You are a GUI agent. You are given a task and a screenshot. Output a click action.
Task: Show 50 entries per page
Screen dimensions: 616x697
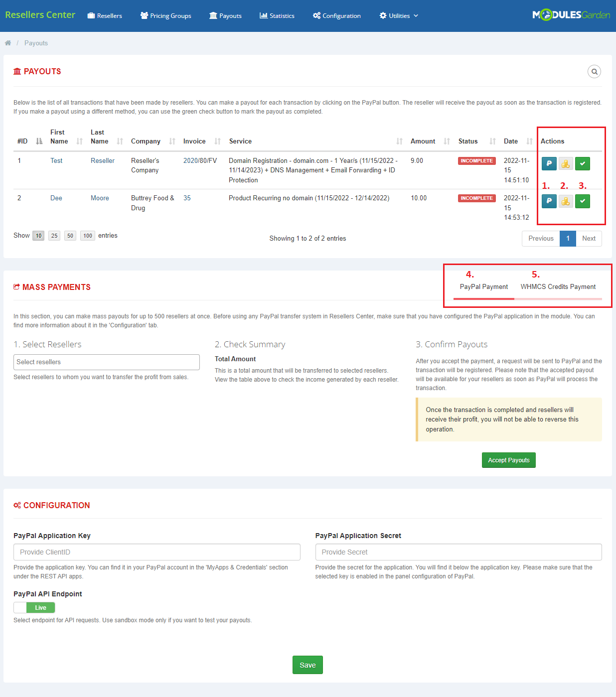70,236
